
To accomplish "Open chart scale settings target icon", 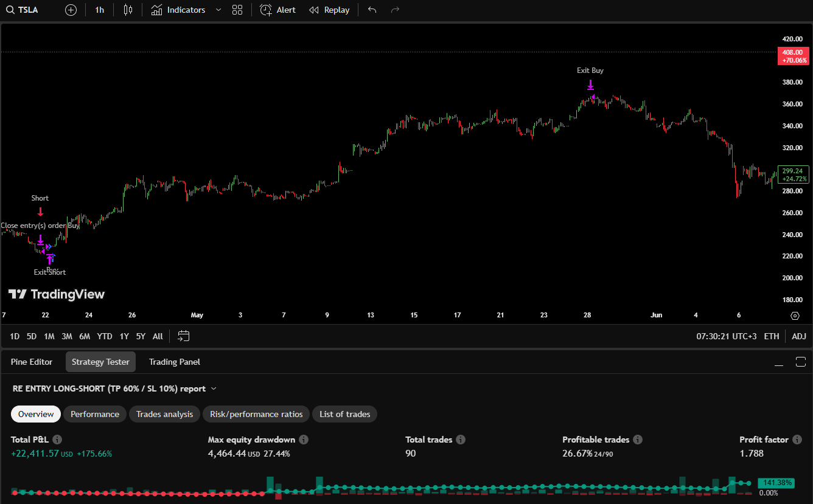I will click(795, 316).
